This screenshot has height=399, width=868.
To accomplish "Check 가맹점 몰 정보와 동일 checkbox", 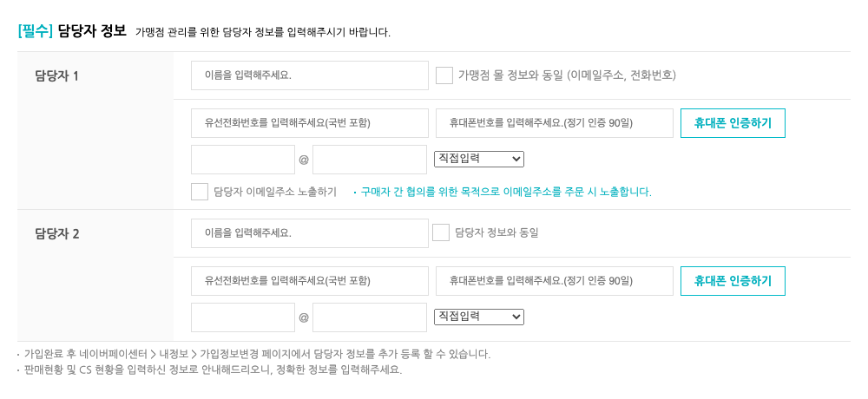I will pos(444,75).
